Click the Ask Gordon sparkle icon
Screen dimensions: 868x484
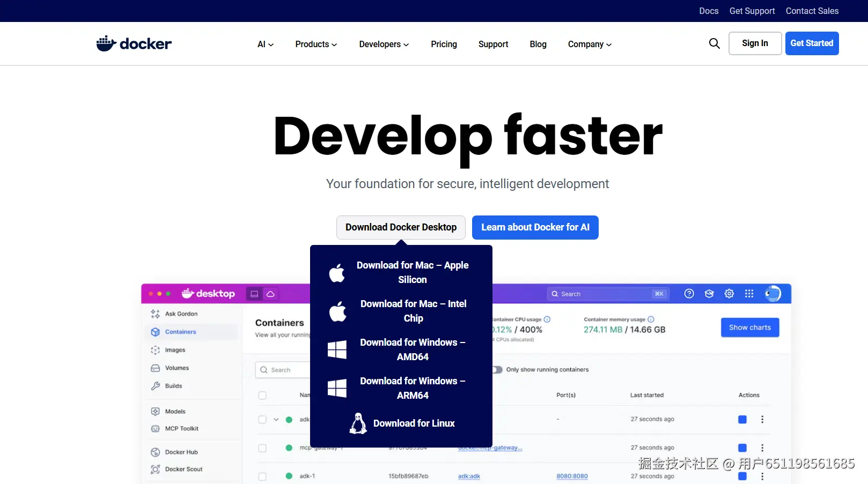155,314
